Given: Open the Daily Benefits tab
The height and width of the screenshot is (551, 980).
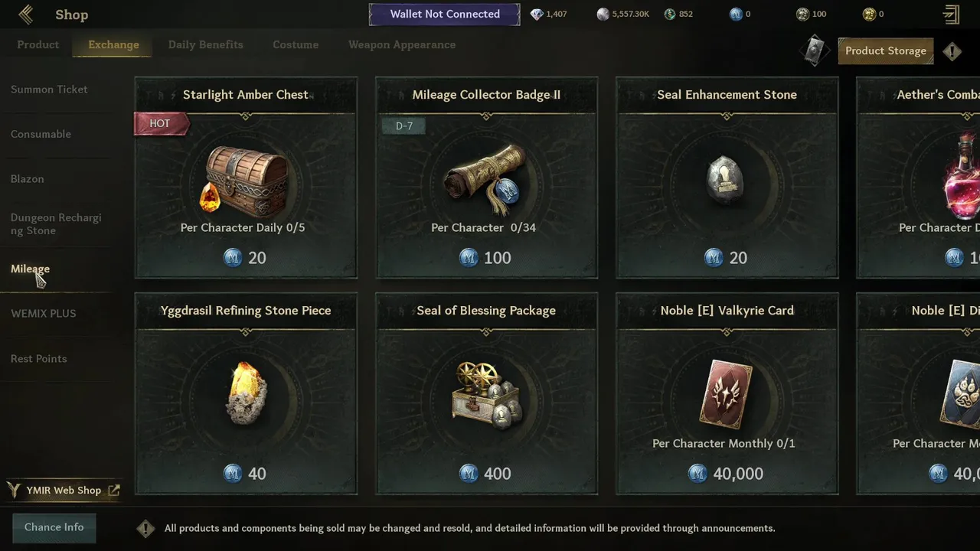Looking at the screenshot, I should [206, 45].
